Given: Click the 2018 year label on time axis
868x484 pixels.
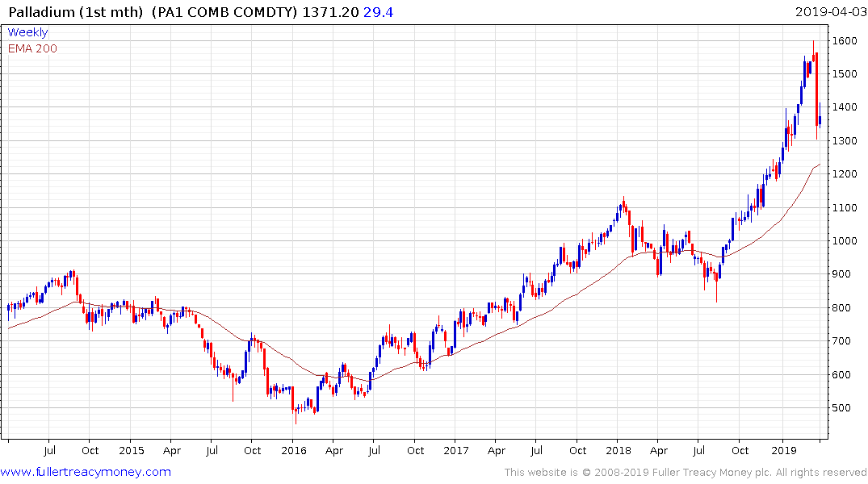Looking at the screenshot, I should [619, 450].
